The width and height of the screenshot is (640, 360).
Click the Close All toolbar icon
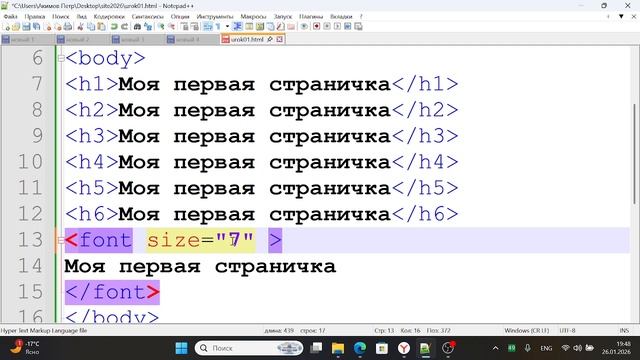(58, 27)
